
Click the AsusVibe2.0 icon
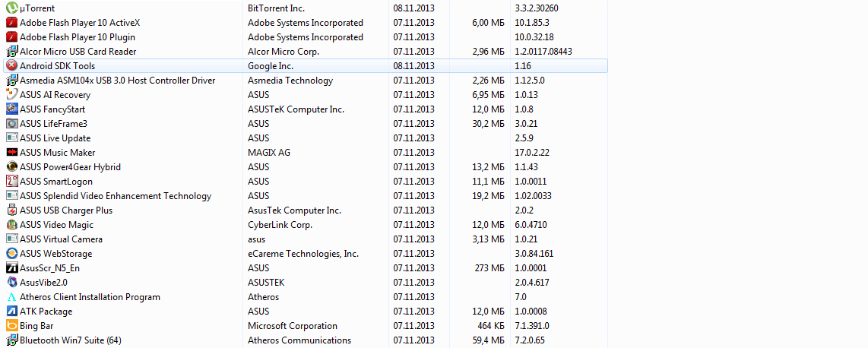(11, 282)
